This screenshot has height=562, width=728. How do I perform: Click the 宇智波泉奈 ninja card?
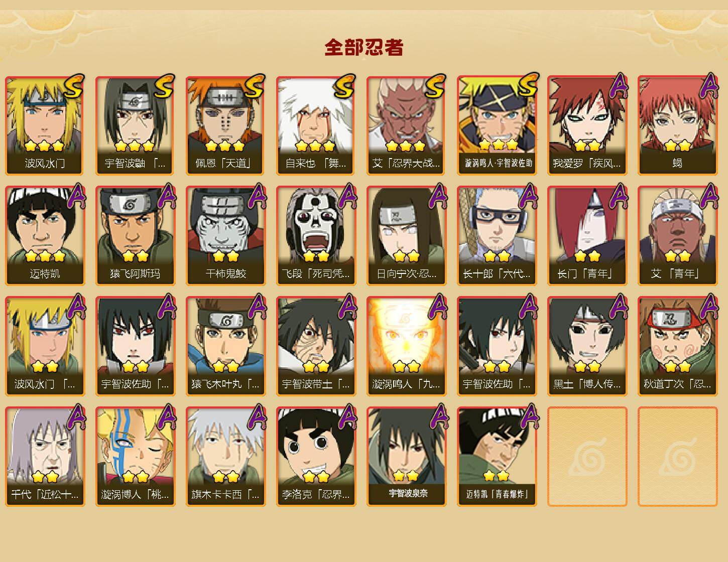[x=407, y=457]
